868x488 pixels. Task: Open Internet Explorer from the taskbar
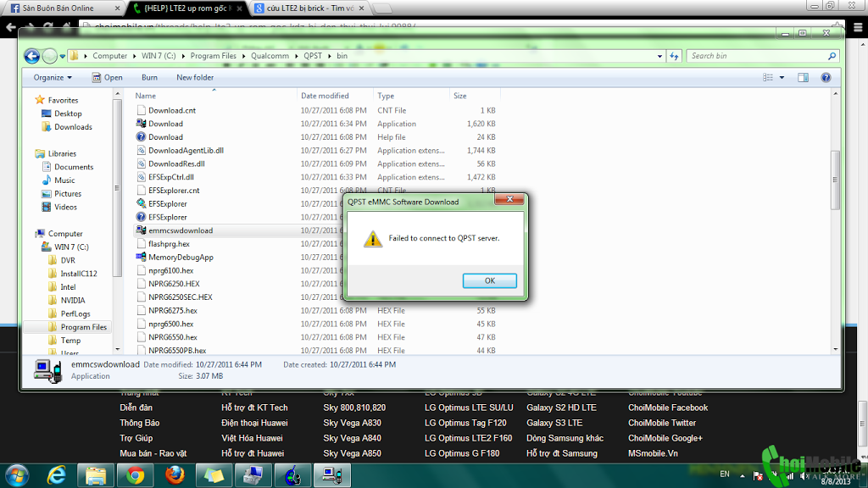coord(58,474)
